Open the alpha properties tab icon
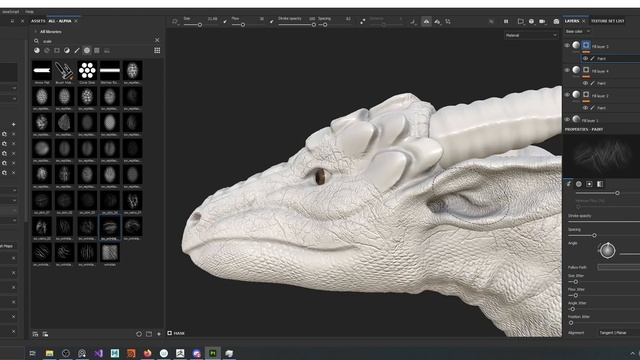Image resolution: width=640 pixels, height=360 pixels. tap(579, 184)
